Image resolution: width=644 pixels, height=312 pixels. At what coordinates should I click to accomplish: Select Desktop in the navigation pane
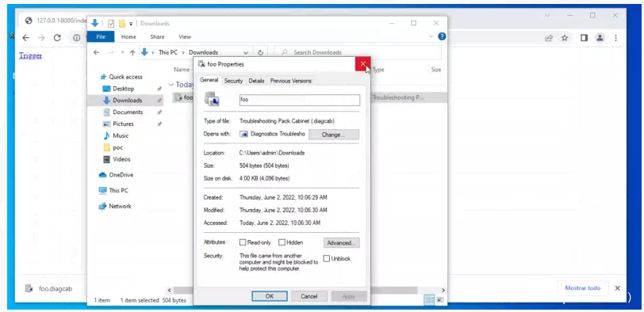click(123, 89)
